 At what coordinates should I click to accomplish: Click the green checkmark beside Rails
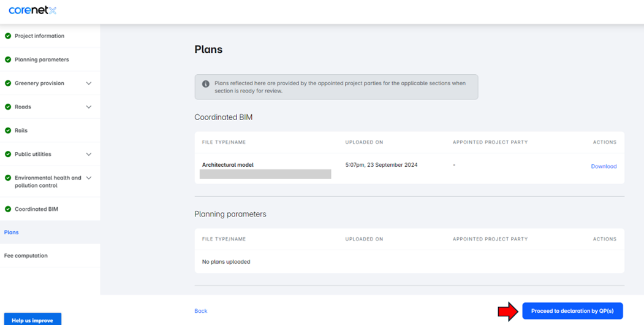8,131
